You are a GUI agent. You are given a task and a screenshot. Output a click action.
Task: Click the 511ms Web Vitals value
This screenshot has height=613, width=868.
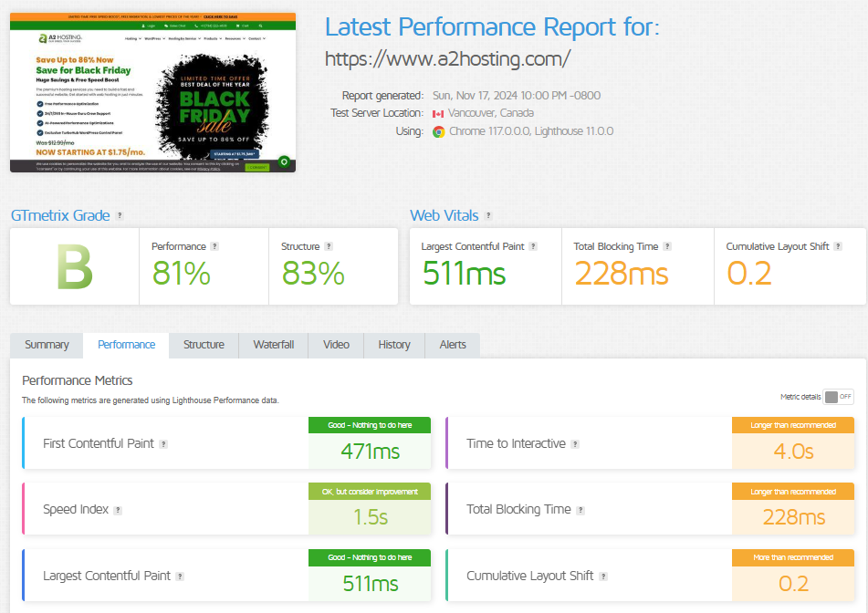click(464, 274)
